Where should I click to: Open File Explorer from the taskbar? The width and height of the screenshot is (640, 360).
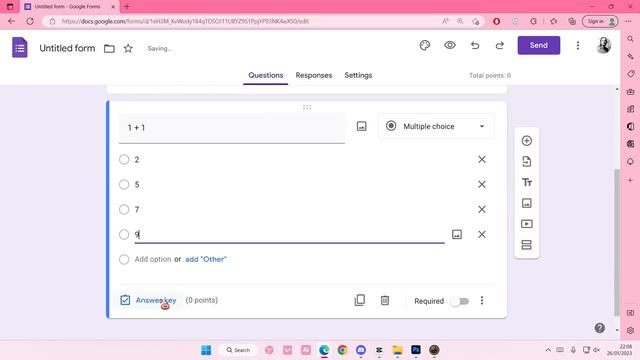click(x=397, y=350)
